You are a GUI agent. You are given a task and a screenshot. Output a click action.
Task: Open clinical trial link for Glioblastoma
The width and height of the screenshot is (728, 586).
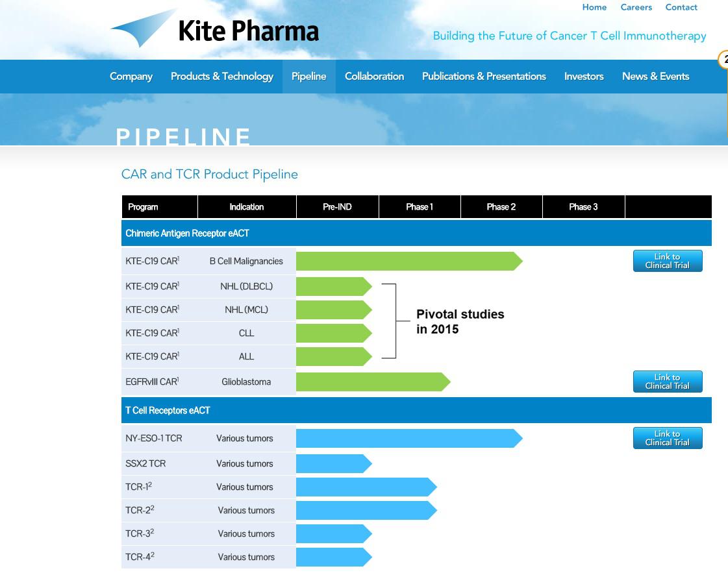click(668, 382)
